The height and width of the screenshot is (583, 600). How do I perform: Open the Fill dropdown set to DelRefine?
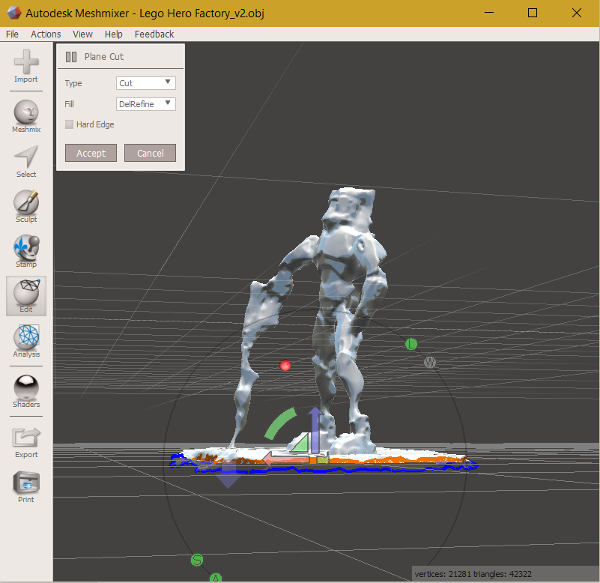(x=146, y=104)
